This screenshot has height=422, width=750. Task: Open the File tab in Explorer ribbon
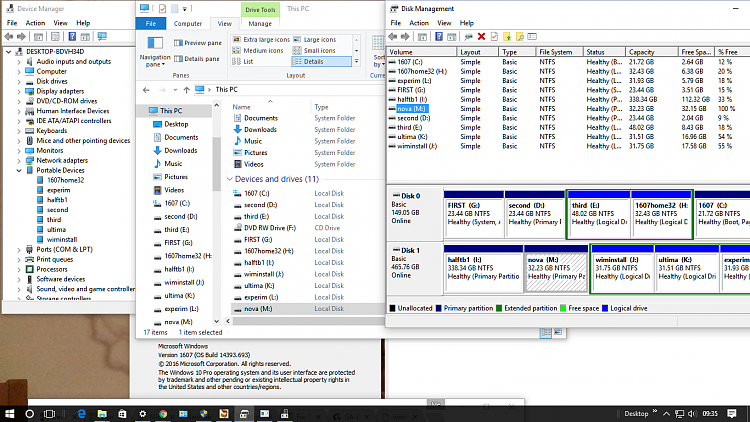click(151, 23)
